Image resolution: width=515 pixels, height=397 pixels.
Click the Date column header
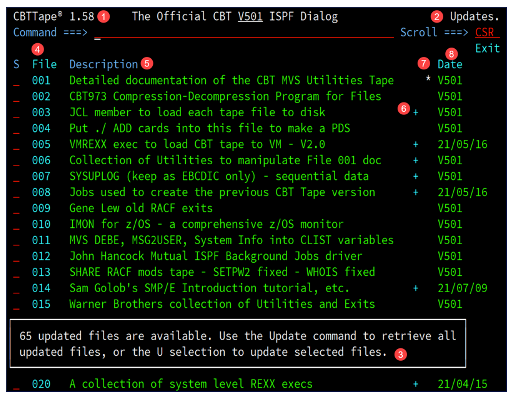450,64
